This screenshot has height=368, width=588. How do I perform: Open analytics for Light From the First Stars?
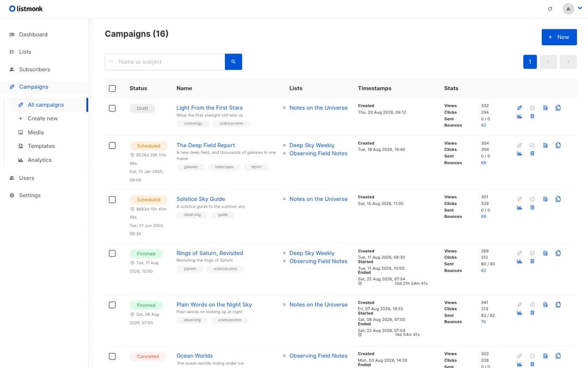tap(519, 117)
